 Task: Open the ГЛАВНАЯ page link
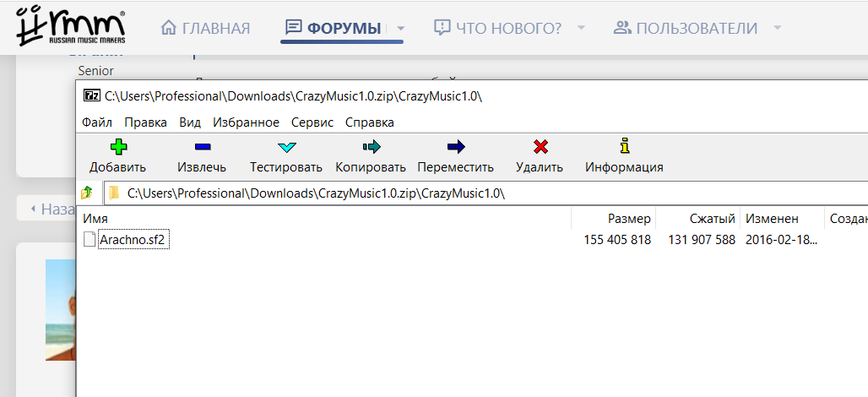tap(216, 28)
